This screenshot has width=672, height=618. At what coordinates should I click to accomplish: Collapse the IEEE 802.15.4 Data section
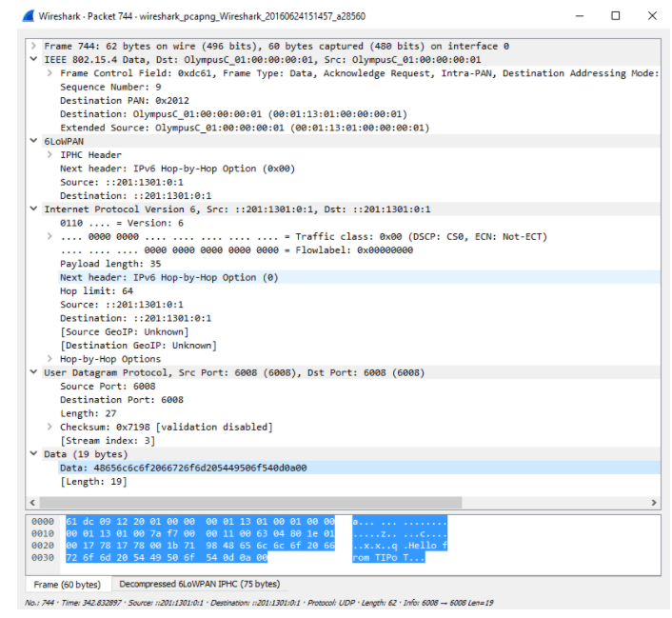(x=33, y=59)
